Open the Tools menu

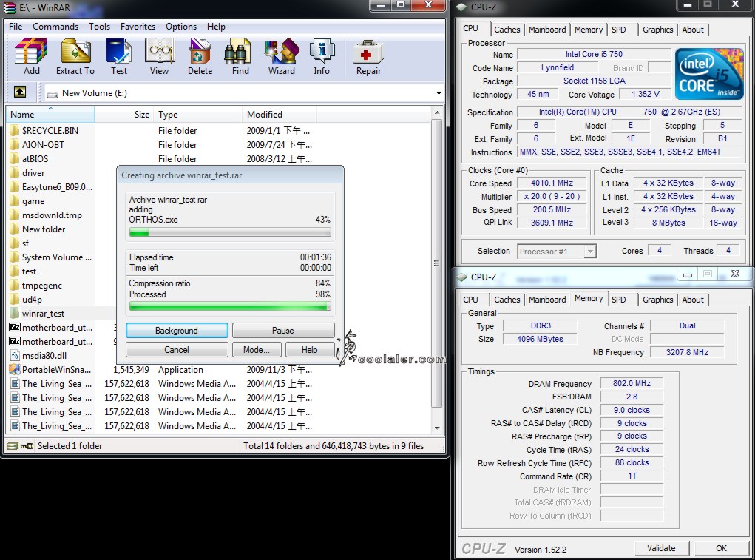99,27
